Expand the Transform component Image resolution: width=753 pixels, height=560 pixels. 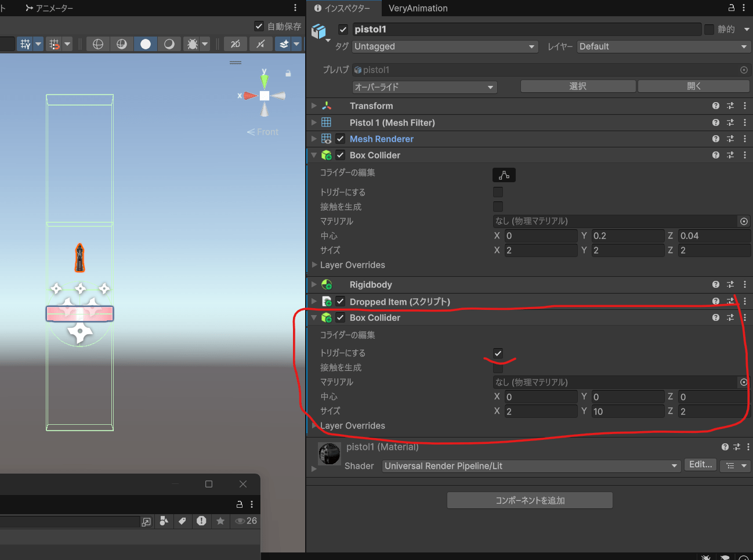pos(313,106)
